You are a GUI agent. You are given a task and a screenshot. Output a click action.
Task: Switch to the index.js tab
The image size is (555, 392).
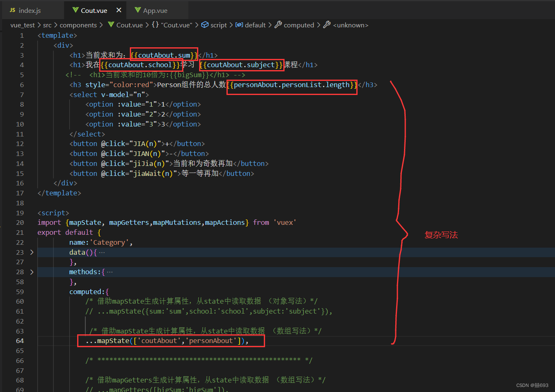29,10
